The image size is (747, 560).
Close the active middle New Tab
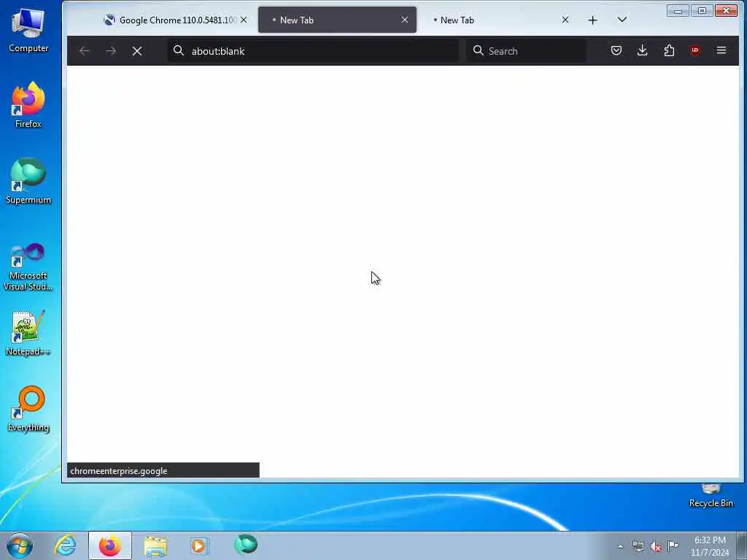(x=405, y=20)
